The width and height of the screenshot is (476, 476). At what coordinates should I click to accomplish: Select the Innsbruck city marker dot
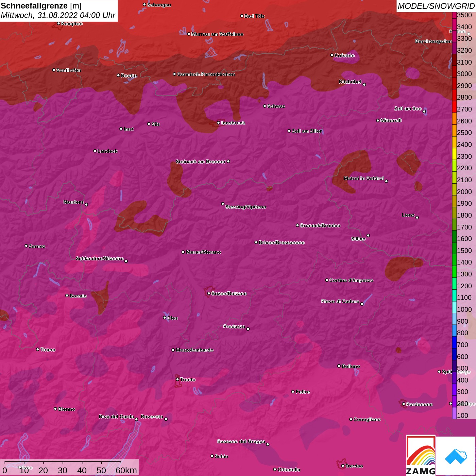pos(218,123)
